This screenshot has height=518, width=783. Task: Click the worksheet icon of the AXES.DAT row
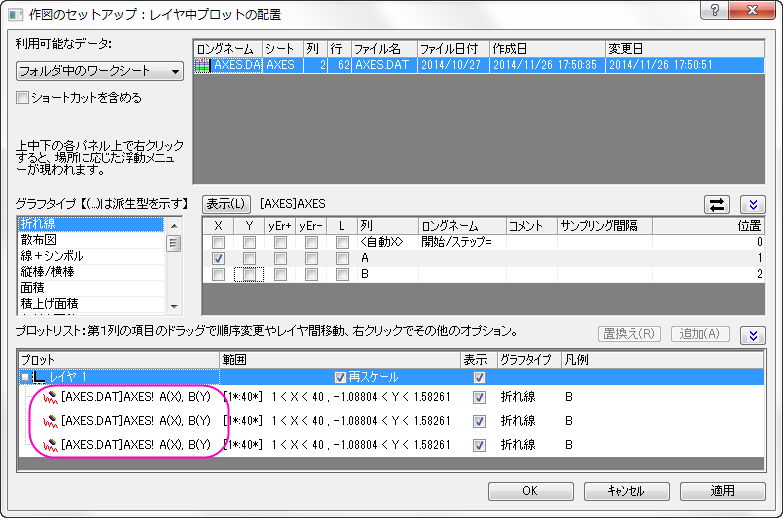[x=202, y=65]
